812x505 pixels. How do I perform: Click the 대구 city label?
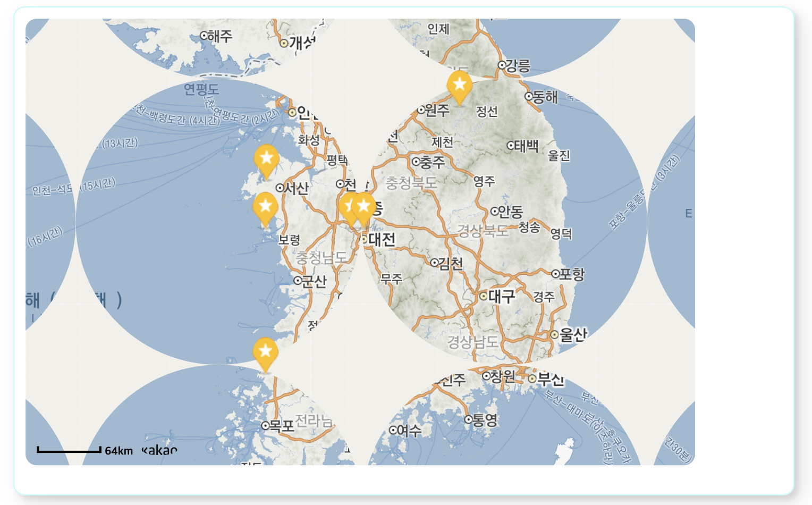[502, 297]
